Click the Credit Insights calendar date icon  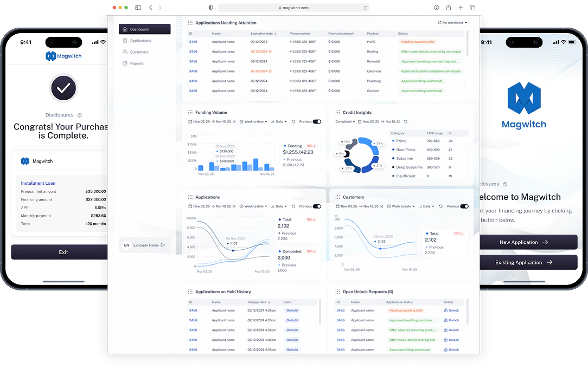(359, 122)
